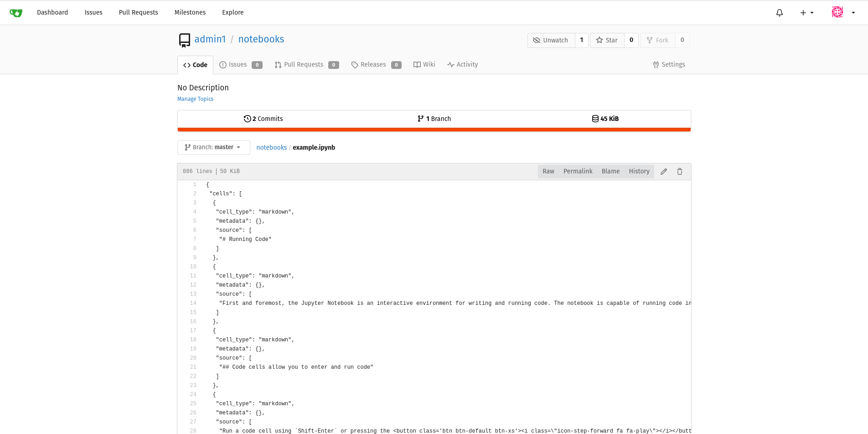The width and height of the screenshot is (868, 434).
Task: Select line number 21
Action: click(x=193, y=367)
